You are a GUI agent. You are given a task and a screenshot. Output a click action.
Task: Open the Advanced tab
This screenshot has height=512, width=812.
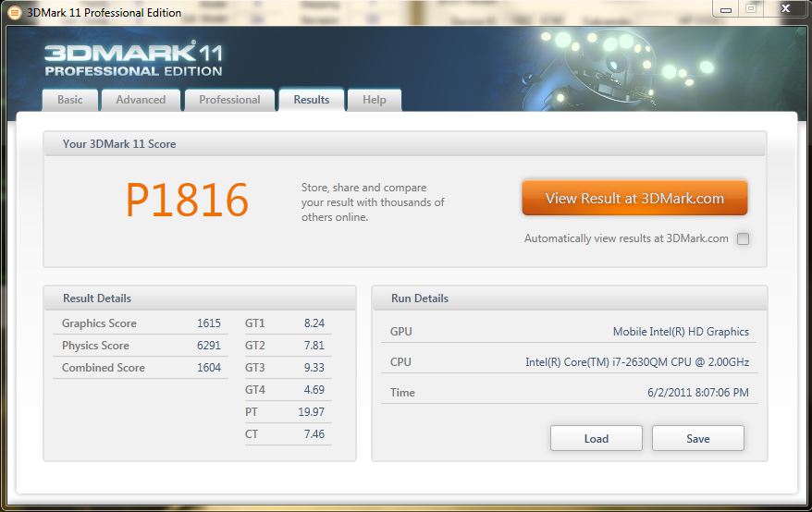coord(141,100)
